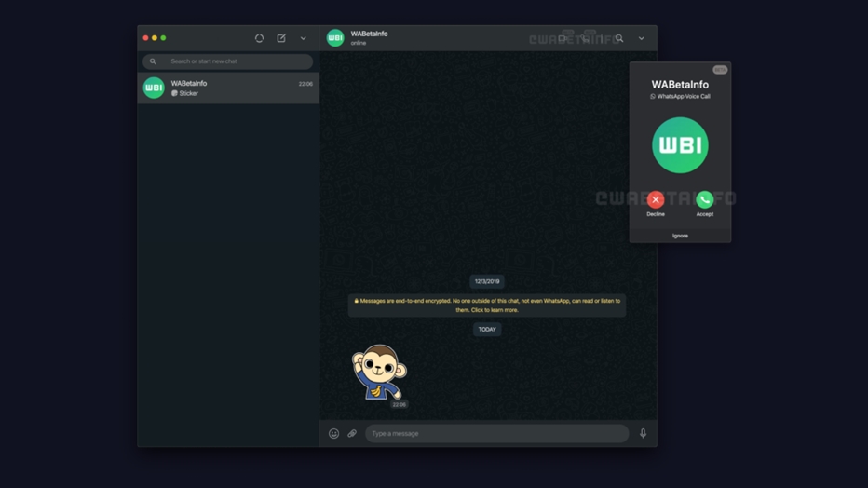Click the Type a message field
This screenshot has width=868, height=488.
496,433
